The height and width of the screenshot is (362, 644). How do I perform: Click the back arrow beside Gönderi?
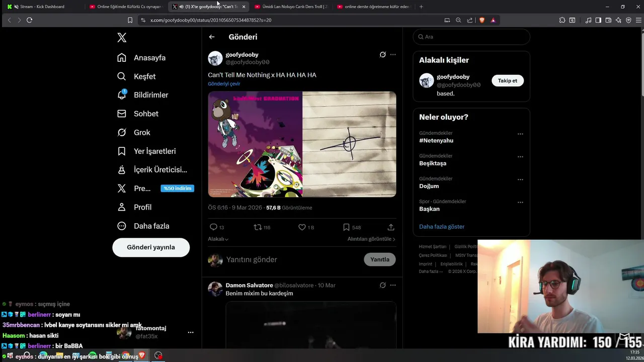click(212, 37)
